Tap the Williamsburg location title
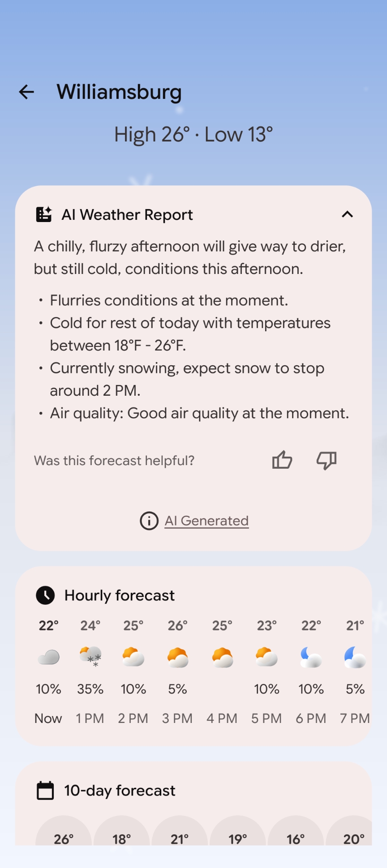Screen dimensions: 387x868 point(119,92)
